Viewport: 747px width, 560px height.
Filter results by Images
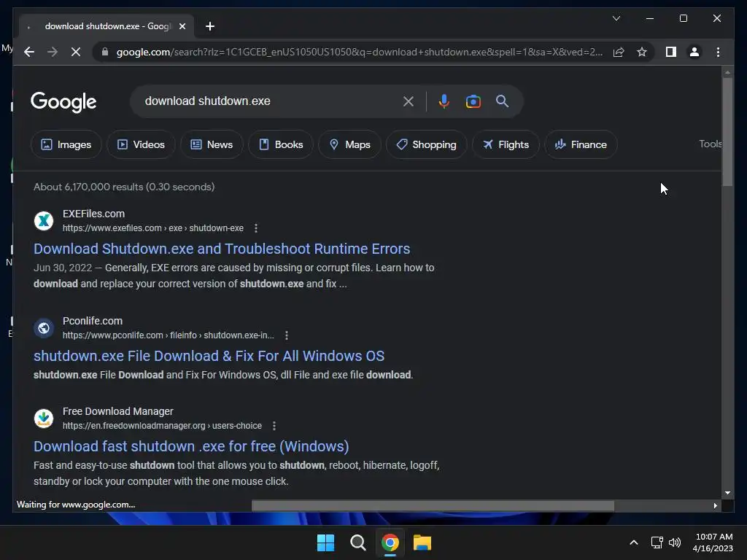point(66,144)
